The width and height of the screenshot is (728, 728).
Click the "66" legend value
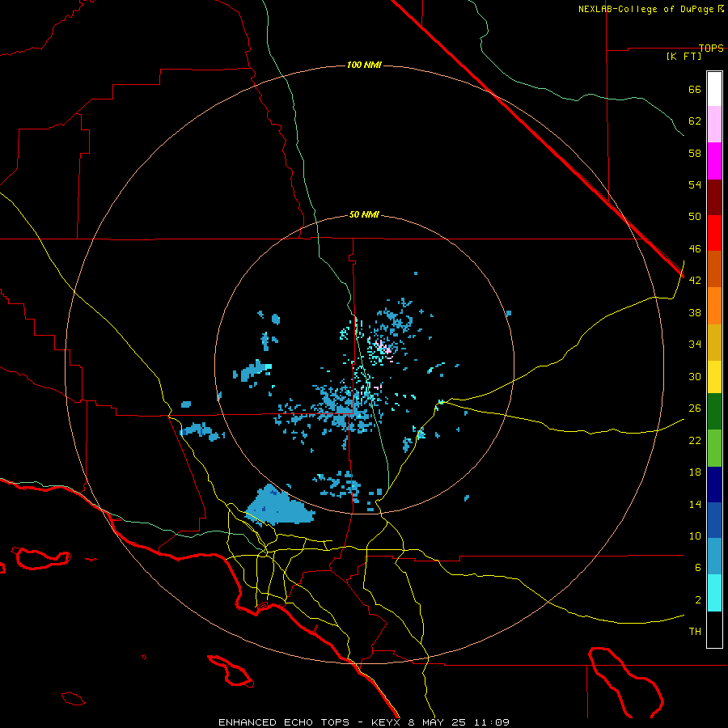pyautogui.click(x=695, y=89)
